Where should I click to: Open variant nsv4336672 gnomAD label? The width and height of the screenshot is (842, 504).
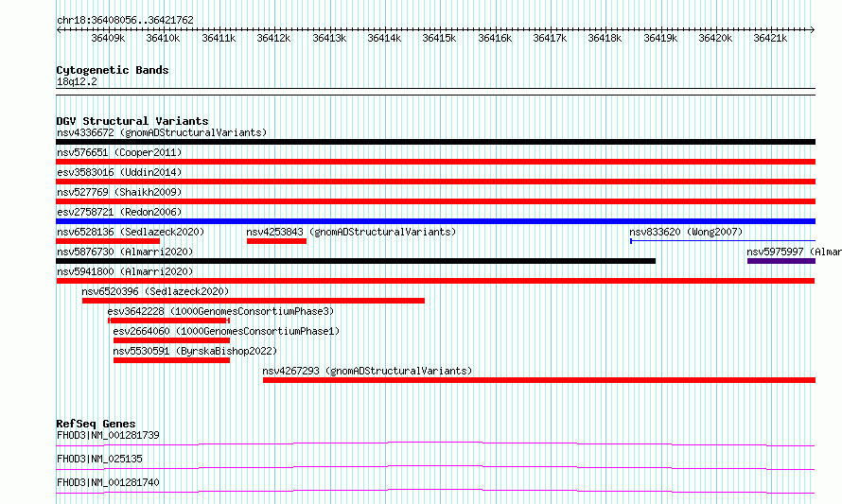(162, 132)
